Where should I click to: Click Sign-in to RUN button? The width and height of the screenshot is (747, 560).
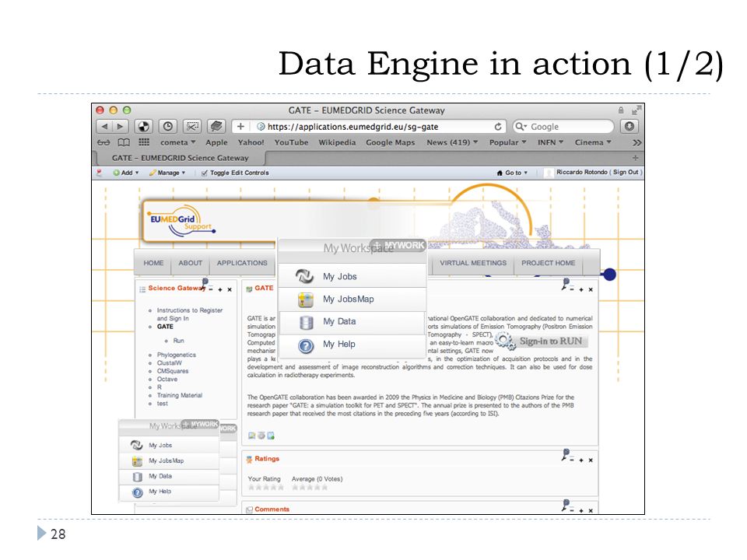click(542, 341)
